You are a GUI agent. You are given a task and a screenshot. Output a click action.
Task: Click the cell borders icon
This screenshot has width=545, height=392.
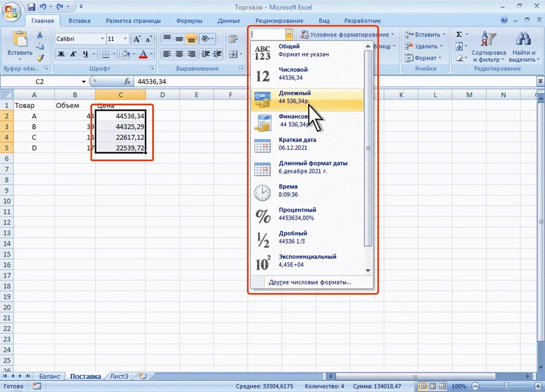[105, 54]
